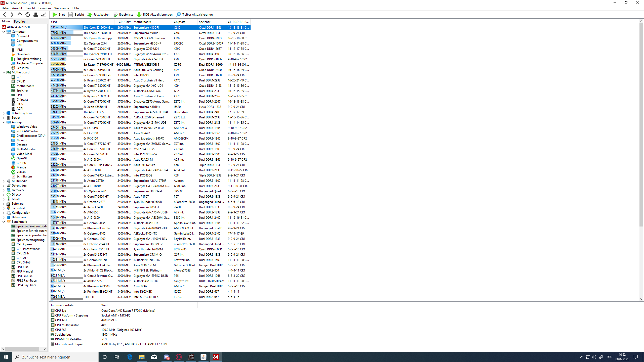Image resolution: width=644 pixels, height=362 pixels.
Task: Open the user profile toolbar icon
Action: coord(35,15)
